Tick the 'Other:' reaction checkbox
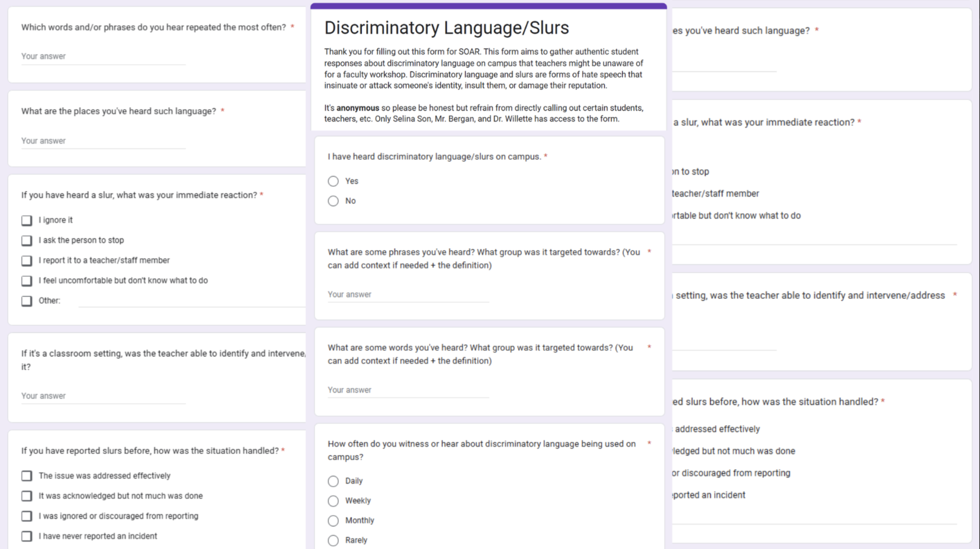This screenshot has width=980, height=549. pos(27,301)
